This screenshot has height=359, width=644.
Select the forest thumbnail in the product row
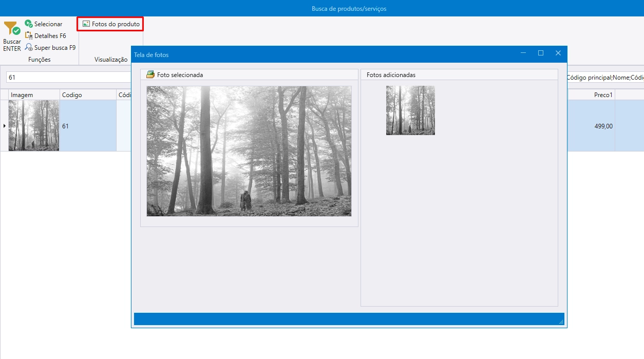(34, 126)
